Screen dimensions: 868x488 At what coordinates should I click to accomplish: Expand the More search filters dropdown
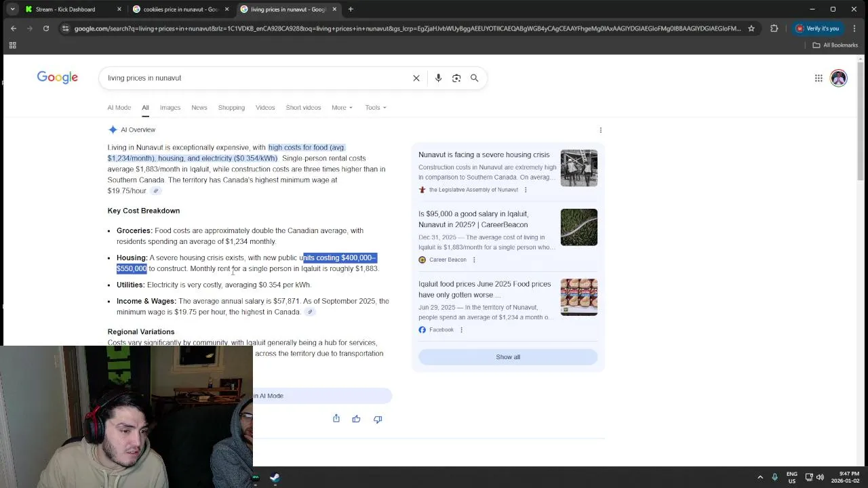coord(342,108)
